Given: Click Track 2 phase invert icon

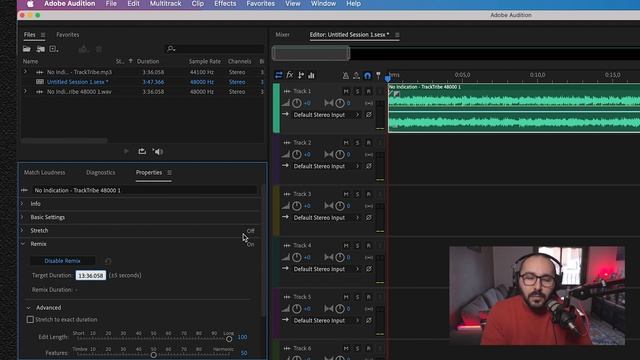Looking at the screenshot, I should pyautogui.click(x=369, y=166).
